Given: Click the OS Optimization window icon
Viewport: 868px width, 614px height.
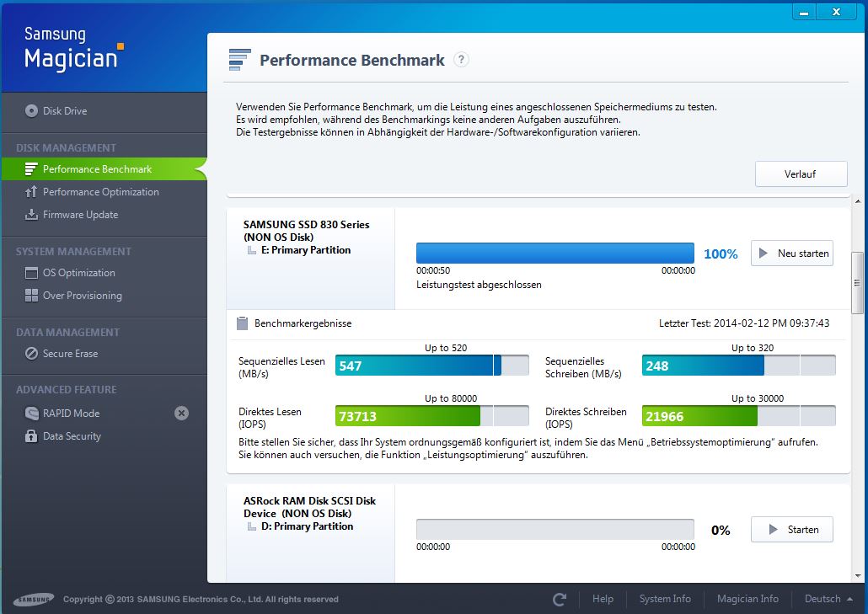Looking at the screenshot, I should (31, 273).
